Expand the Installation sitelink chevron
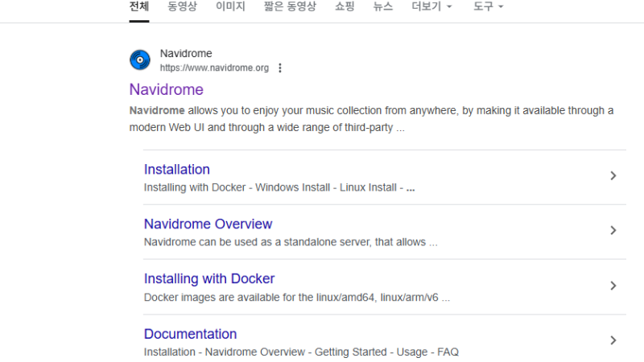The image size is (644, 362). (613, 175)
